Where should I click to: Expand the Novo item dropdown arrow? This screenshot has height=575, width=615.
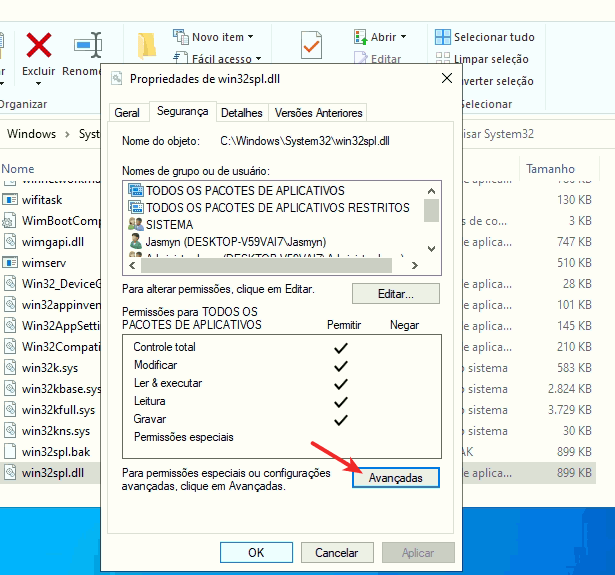[x=251, y=37]
